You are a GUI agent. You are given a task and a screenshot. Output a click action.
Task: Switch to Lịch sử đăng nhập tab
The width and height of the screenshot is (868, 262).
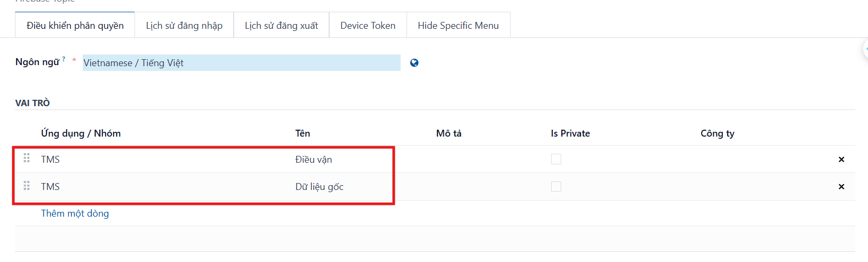tap(184, 25)
